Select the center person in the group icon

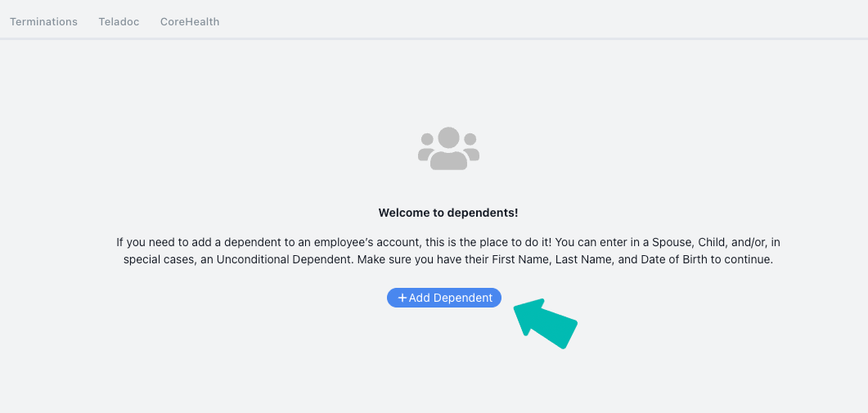click(x=448, y=148)
